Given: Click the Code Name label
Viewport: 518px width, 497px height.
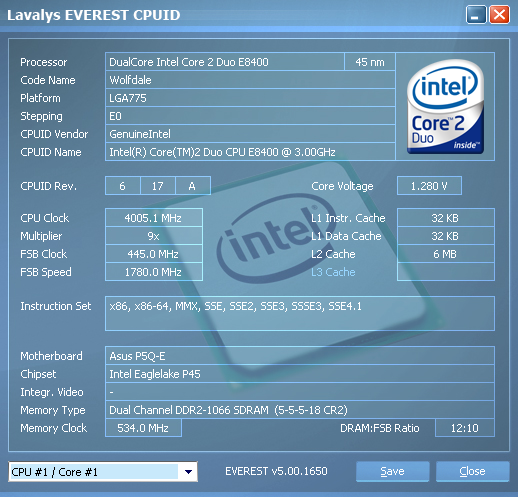Looking at the screenshot, I should tap(48, 80).
